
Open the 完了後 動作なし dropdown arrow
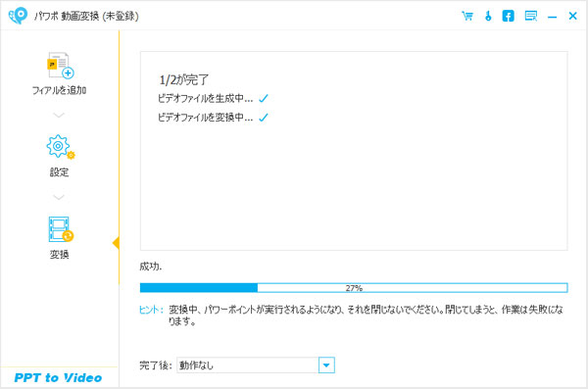pyautogui.click(x=326, y=365)
